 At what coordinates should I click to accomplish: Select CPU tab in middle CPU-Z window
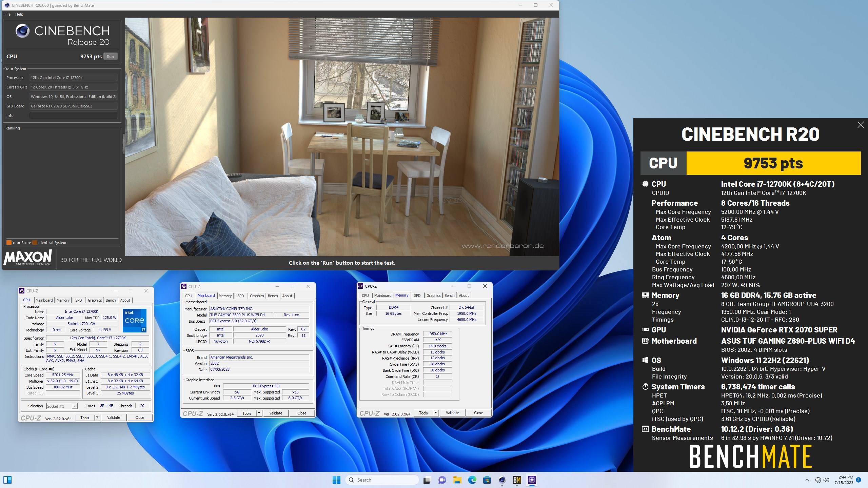pyautogui.click(x=189, y=296)
